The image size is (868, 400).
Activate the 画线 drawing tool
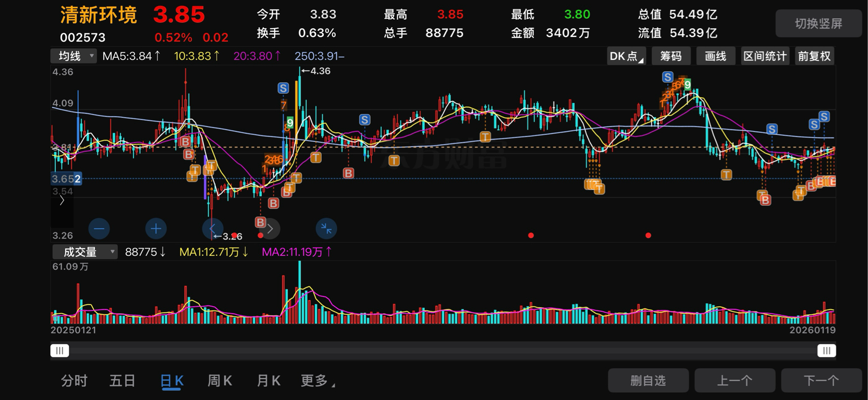[x=715, y=56]
